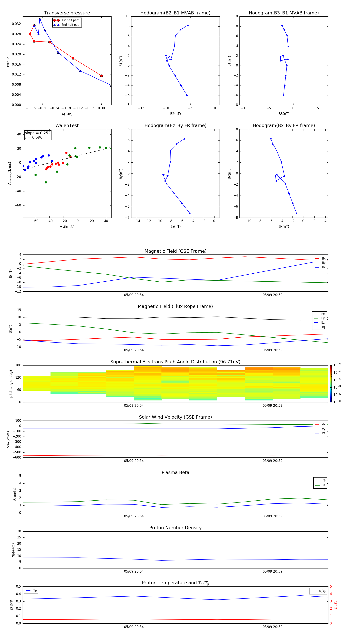Click 'Bx(nT)' x-axis label
The width and height of the screenshot is (351, 644).
(284, 227)
